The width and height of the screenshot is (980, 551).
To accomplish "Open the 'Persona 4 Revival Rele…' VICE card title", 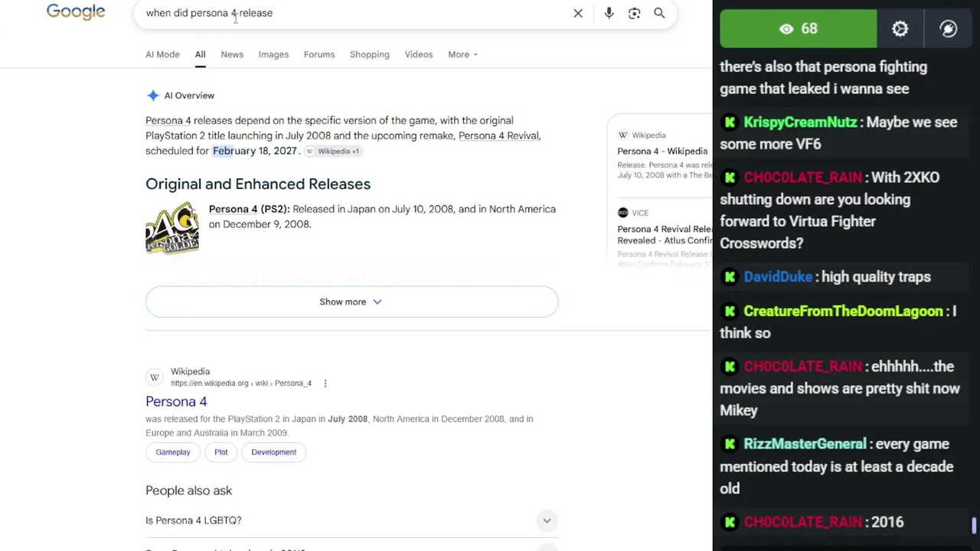I will pos(665,234).
